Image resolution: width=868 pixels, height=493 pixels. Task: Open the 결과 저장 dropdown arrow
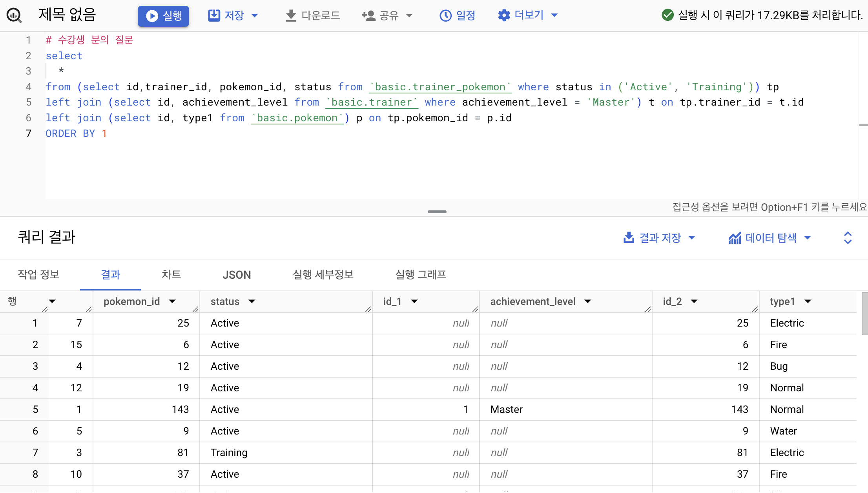692,237
